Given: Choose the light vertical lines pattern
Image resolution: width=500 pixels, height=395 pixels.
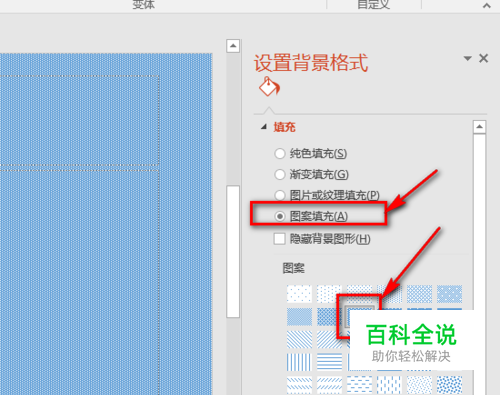Looking at the screenshot, I should click(x=299, y=362).
